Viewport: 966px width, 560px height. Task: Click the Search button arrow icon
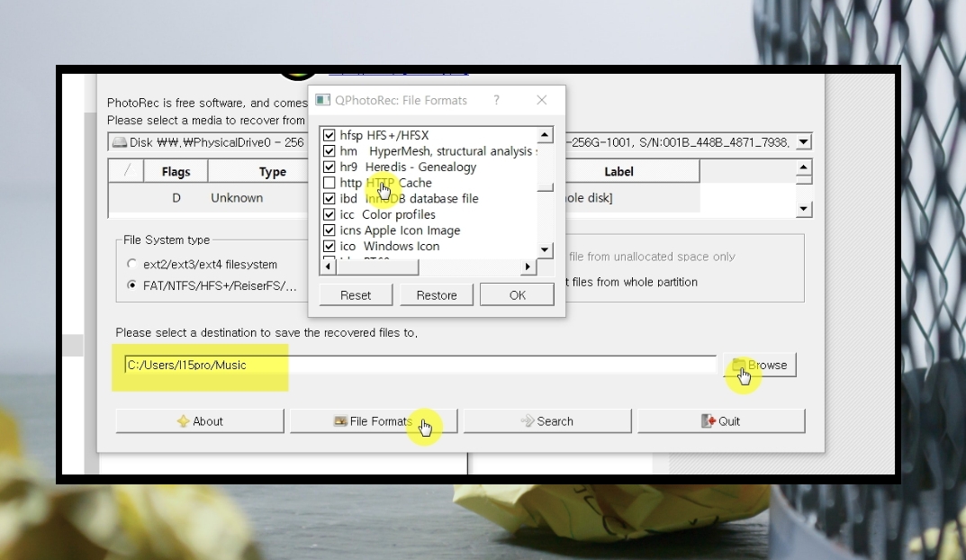click(528, 420)
